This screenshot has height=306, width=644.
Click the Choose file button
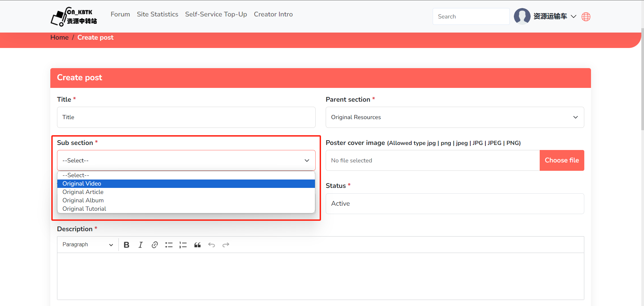[x=561, y=160]
